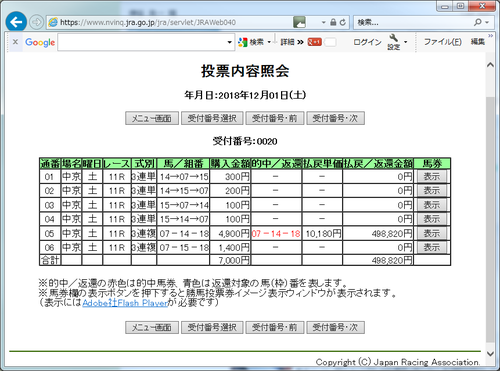500x371 pixels.
Task: Click 表示 button for row 03
Action: click(x=432, y=205)
